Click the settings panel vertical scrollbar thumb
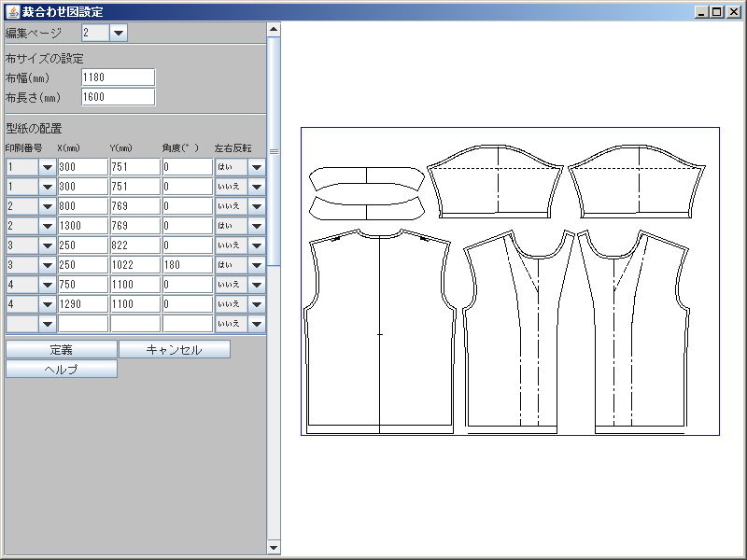 pyautogui.click(x=274, y=151)
